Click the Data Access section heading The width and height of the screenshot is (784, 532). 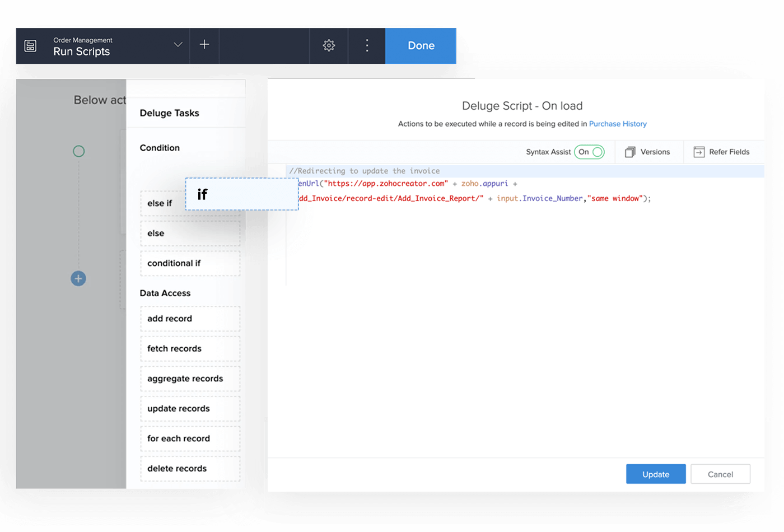tap(165, 293)
